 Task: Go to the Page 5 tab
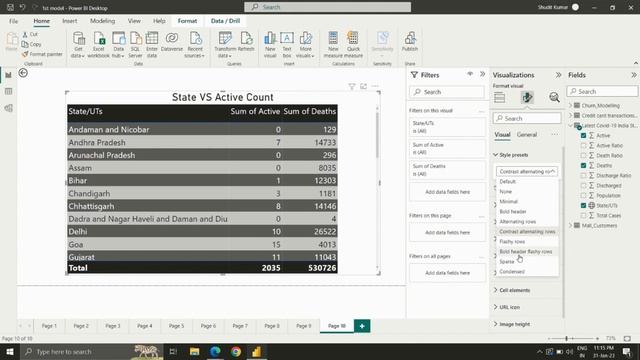tap(176, 326)
